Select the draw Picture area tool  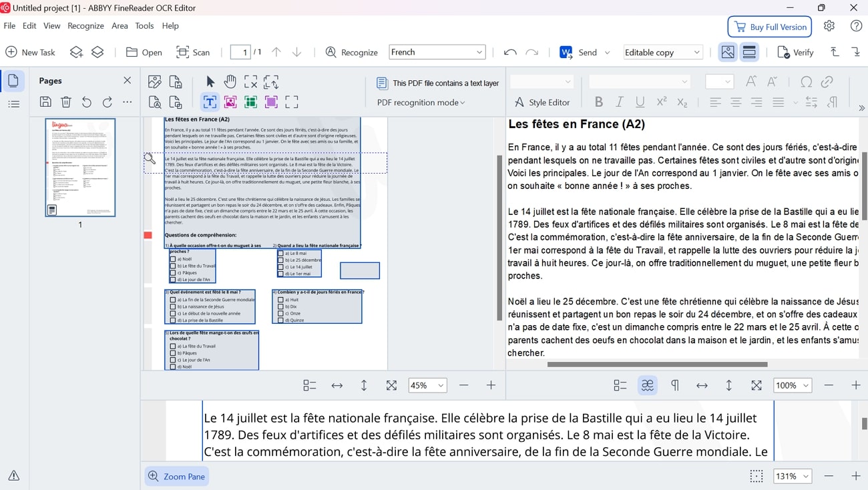coord(230,102)
